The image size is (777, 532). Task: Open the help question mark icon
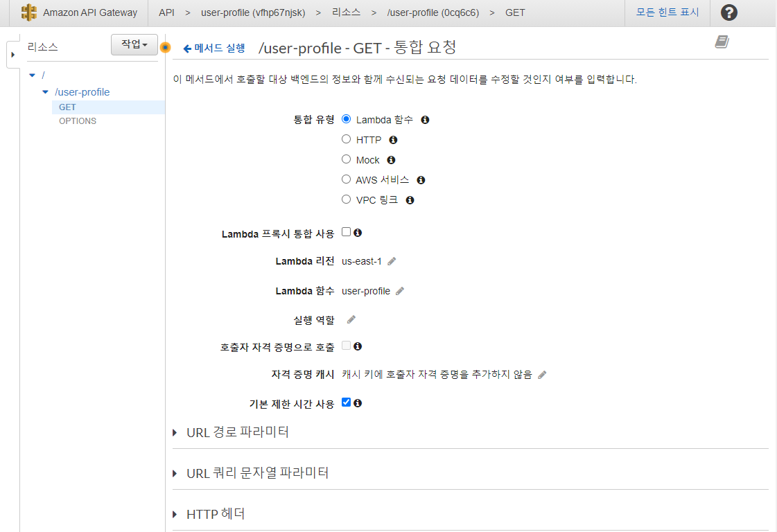[x=729, y=12]
